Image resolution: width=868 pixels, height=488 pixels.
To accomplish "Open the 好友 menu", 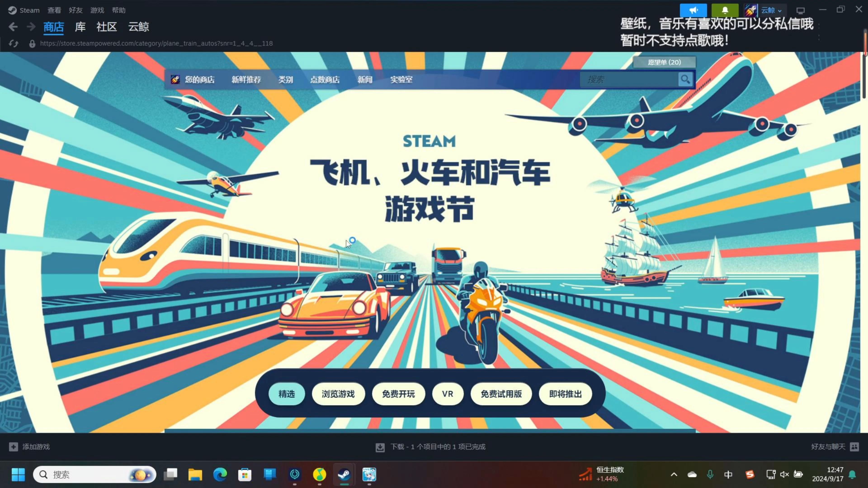I will 75,10.
